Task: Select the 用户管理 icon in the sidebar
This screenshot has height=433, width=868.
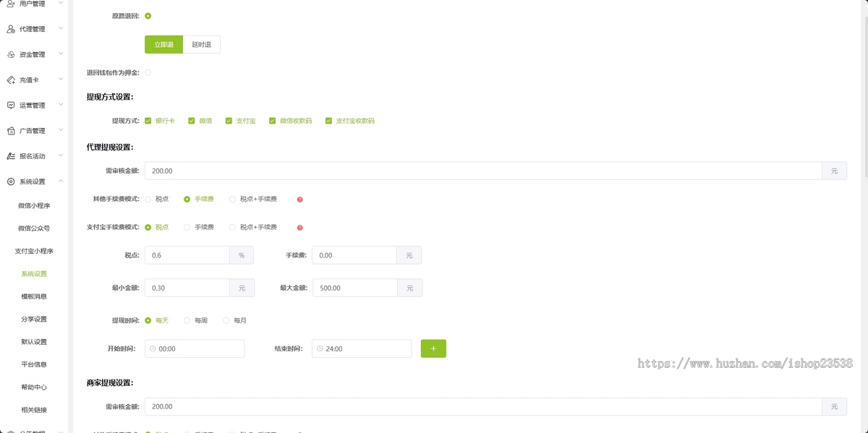Action: pyautogui.click(x=10, y=4)
